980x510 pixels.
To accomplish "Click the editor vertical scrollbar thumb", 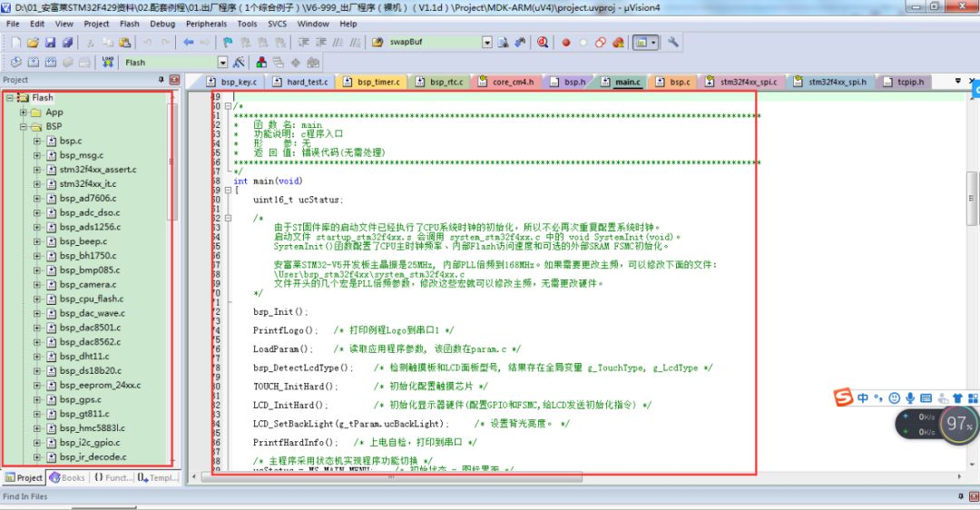I will click(x=971, y=199).
